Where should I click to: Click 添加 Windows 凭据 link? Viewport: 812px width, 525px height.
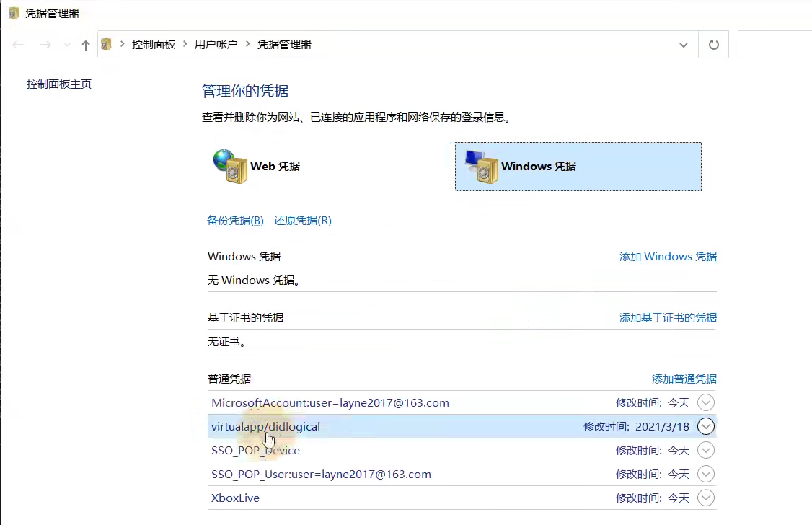tap(668, 256)
